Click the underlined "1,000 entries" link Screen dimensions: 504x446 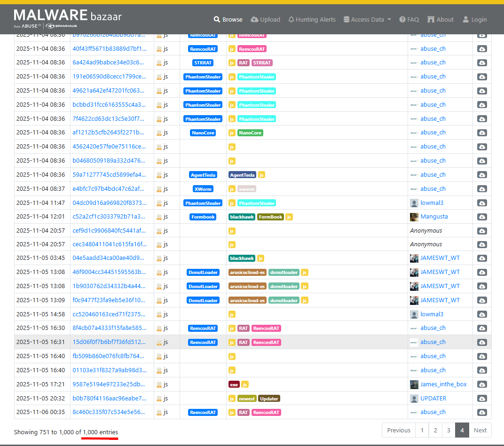100,432
